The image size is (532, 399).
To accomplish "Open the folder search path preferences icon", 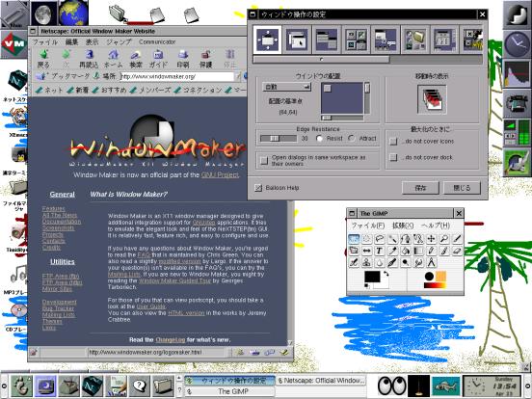I will 415,40.
